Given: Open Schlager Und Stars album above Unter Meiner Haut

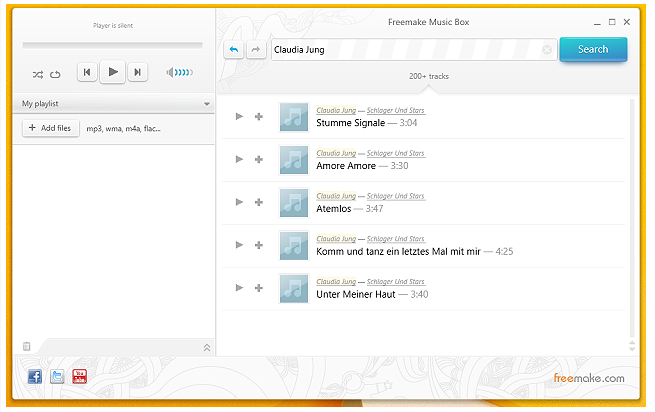Looking at the screenshot, I should pyautogui.click(x=396, y=282).
